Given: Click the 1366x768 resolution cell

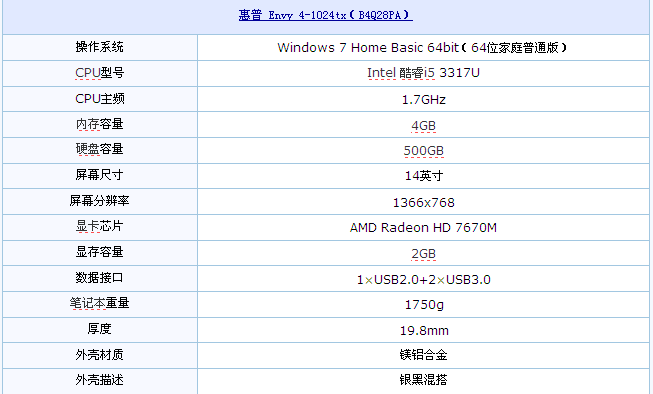Looking at the screenshot, I should [423, 202].
